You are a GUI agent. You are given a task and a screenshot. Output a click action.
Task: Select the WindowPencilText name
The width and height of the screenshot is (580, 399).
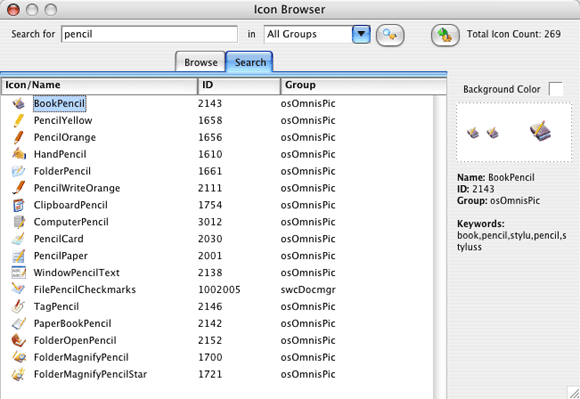[77, 273]
